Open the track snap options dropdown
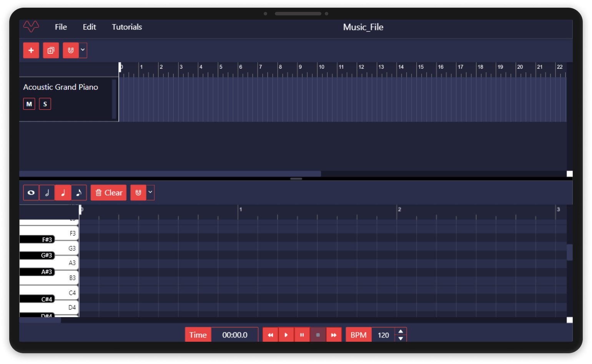592x364 pixels. coord(83,50)
